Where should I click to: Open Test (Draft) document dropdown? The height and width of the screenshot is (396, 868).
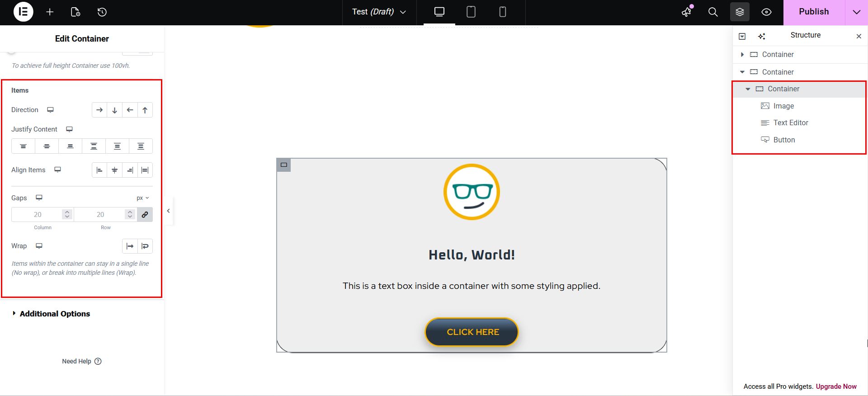tap(379, 12)
